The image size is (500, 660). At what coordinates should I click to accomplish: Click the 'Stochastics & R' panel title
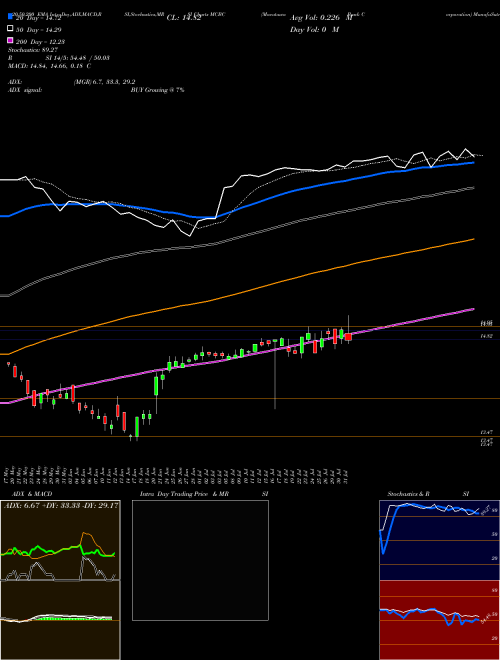(x=409, y=494)
